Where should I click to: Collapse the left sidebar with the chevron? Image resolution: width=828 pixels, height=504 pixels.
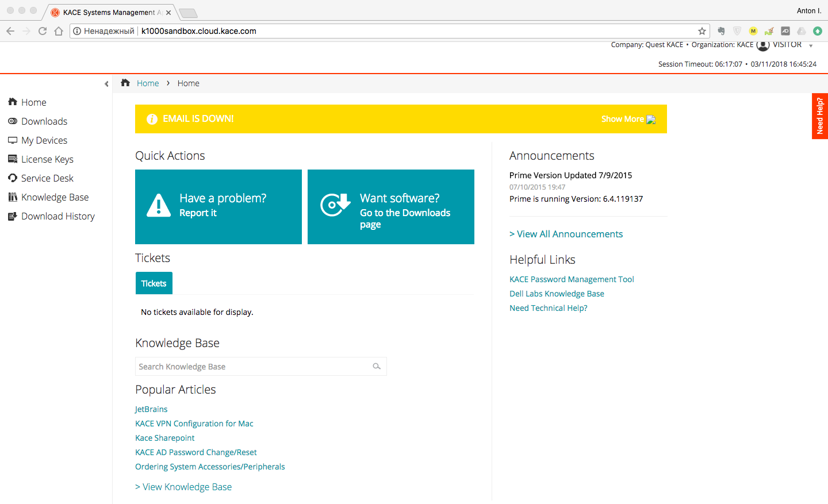tap(106, 84)
